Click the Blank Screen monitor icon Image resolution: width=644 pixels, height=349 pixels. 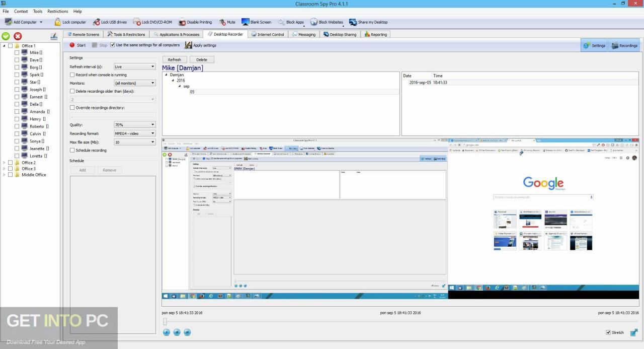tap(245, 22)
